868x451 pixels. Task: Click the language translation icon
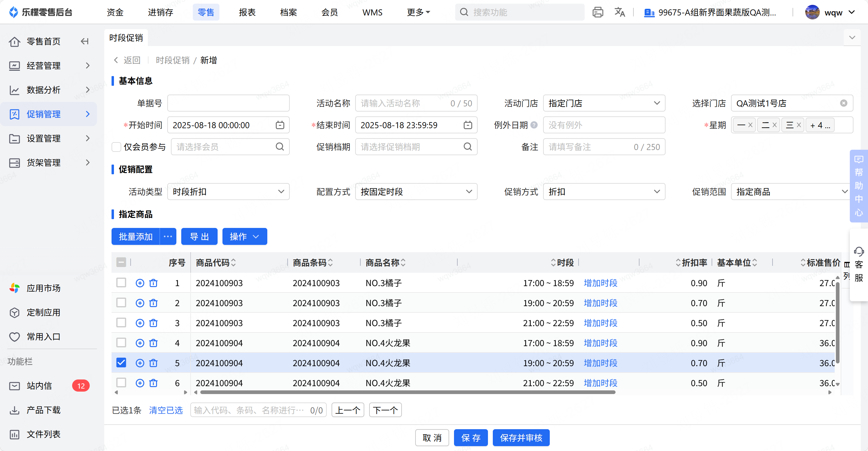(619, 12)
